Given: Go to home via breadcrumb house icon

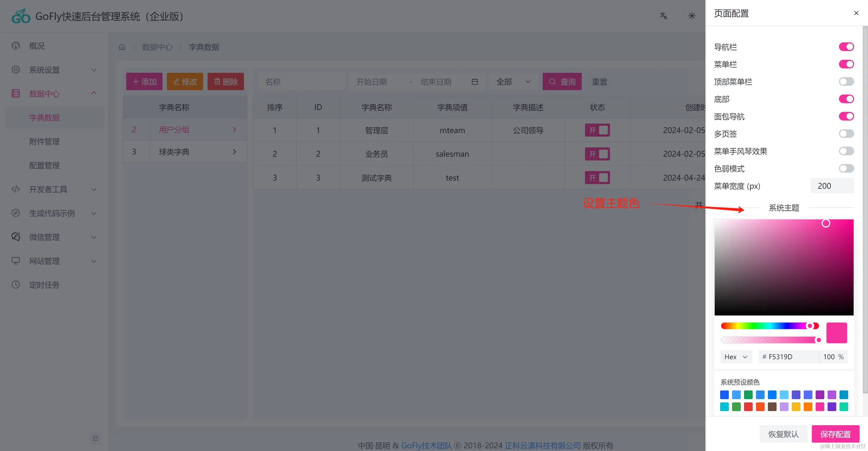Looking at the screenshot, I should coord(122,47).
